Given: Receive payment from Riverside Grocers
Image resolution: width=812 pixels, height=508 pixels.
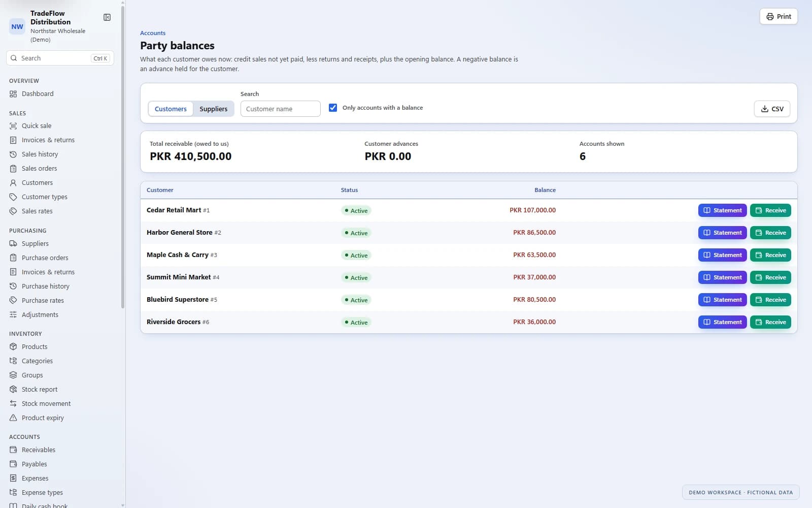Looking at the screenshot, I should click(770, 322).
